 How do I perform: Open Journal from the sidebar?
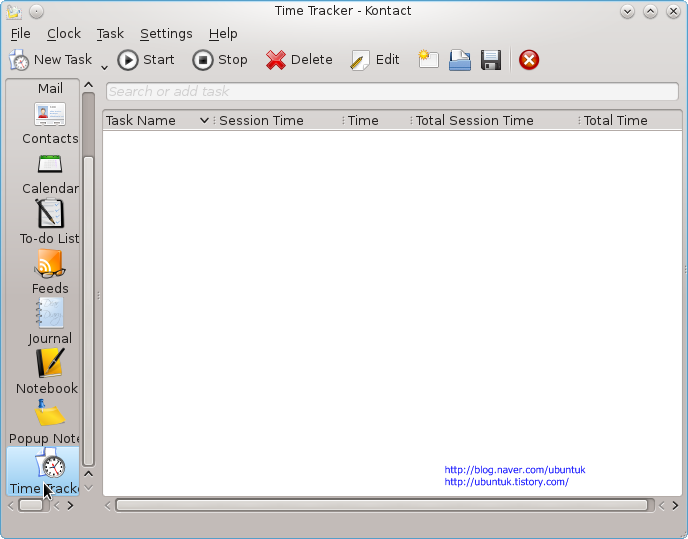(x=50, y=322)
